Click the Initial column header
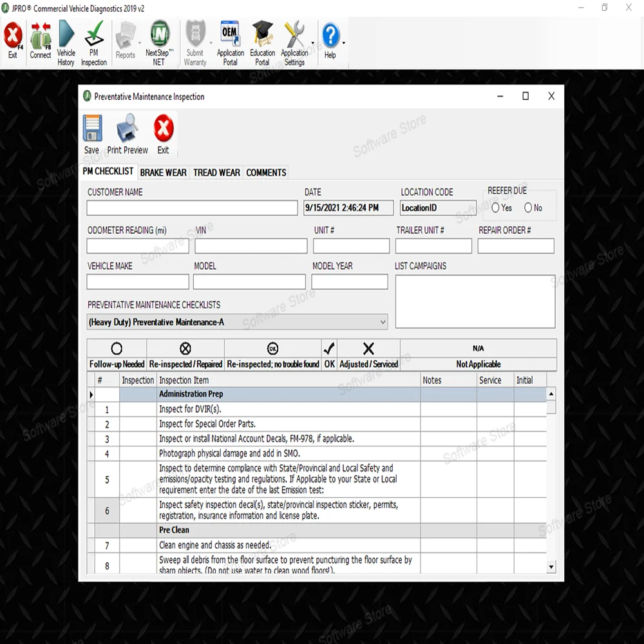The height and width of the screenshot is (644, 644). (530, 381)
